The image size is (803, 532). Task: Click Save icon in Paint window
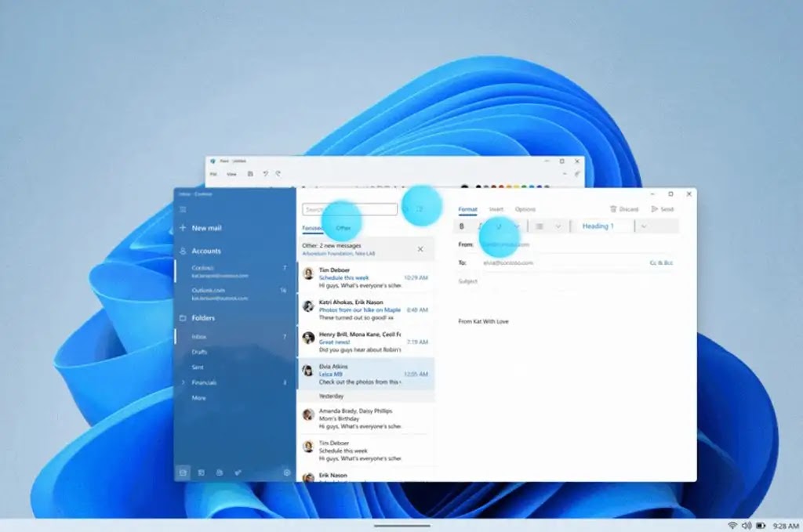(250, 174)
